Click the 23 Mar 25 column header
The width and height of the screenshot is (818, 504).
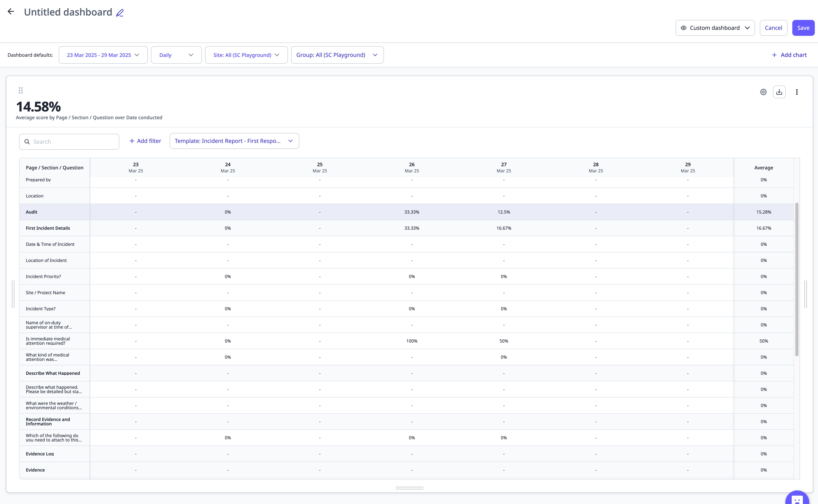point(136,168)
